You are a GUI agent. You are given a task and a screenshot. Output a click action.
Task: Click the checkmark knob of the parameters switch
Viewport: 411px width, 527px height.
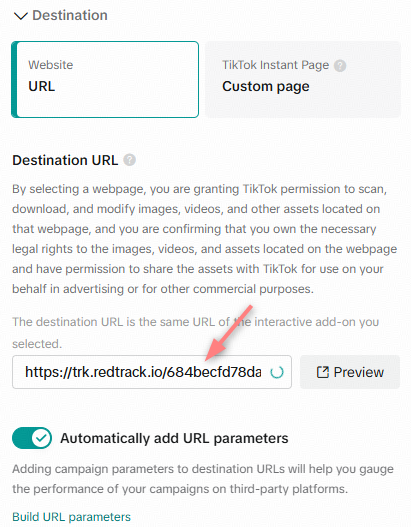[41, 438]
